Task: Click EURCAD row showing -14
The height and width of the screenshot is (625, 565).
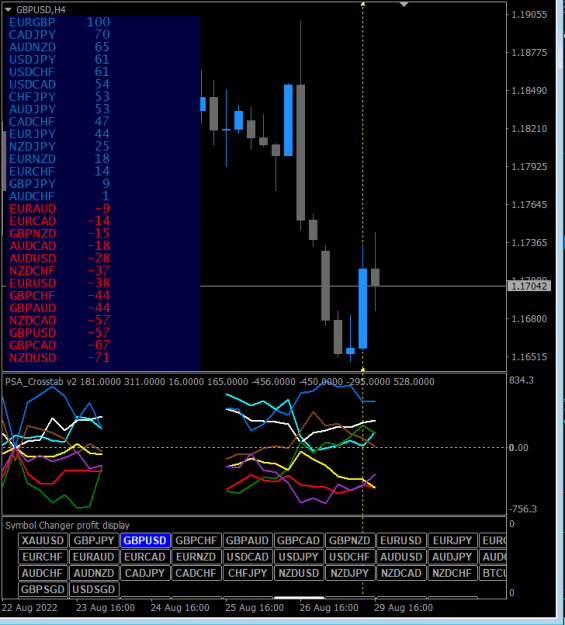Action: click(x=59, y=221)
